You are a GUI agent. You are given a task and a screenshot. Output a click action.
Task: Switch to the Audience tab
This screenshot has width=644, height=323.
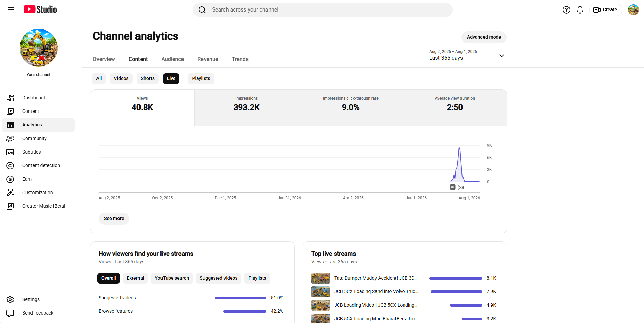[x=173, y=59]
